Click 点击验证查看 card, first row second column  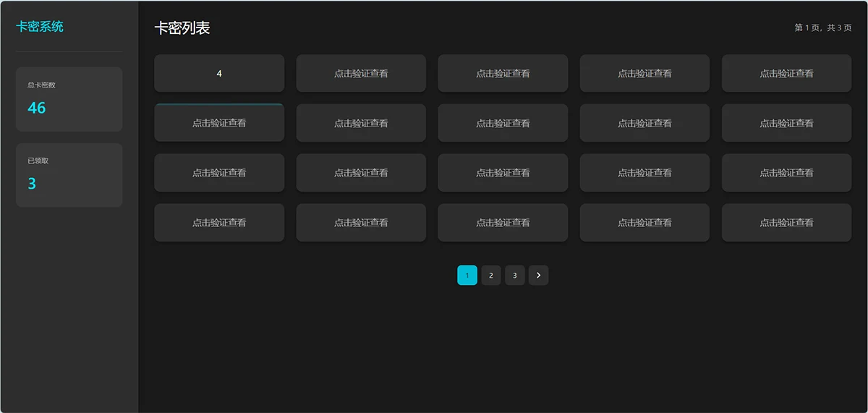pos(361,73)
